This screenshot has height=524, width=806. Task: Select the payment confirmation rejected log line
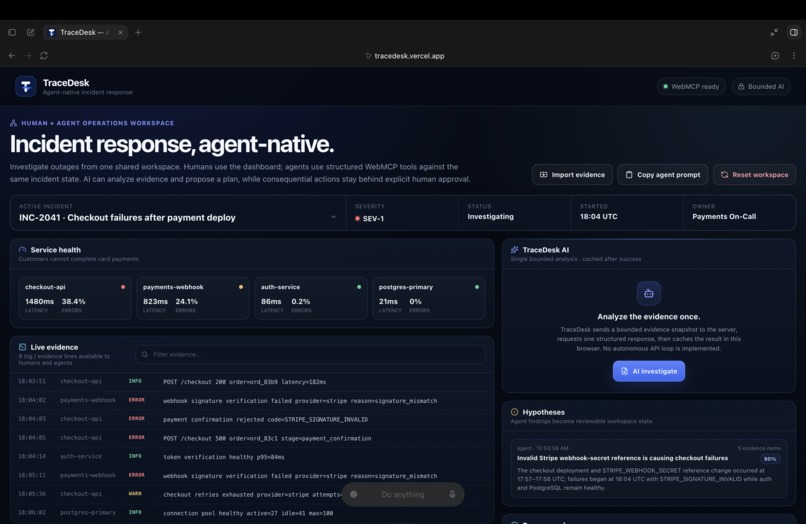(252, 419)
